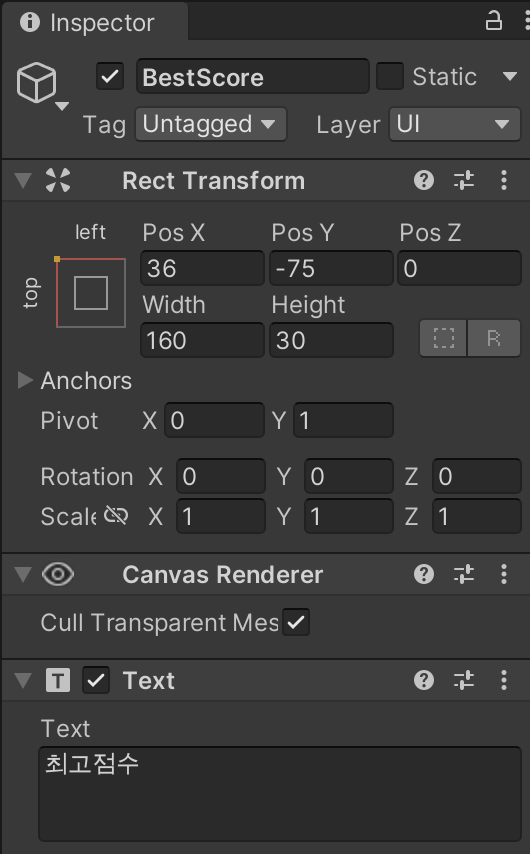This screenshot has width=530, height=854.
Task: Open the Layer dropdown showing UI
Action: (x=455, y=124)
